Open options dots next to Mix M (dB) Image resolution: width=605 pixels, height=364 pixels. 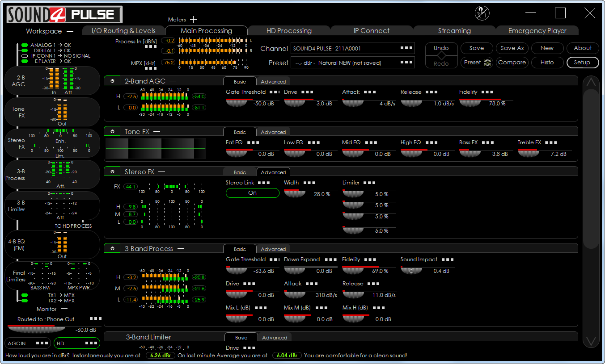321,308
